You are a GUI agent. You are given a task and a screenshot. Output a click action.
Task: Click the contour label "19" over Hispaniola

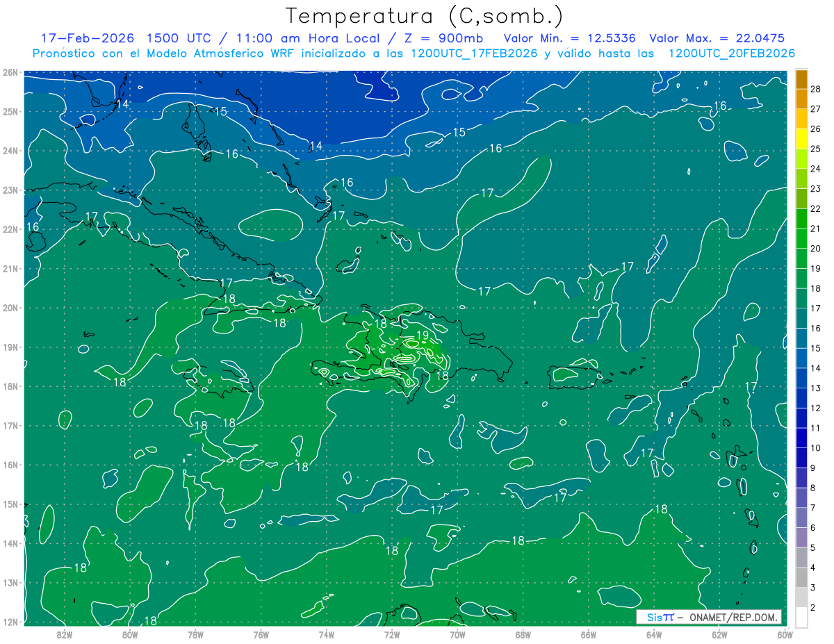[422, 335]
